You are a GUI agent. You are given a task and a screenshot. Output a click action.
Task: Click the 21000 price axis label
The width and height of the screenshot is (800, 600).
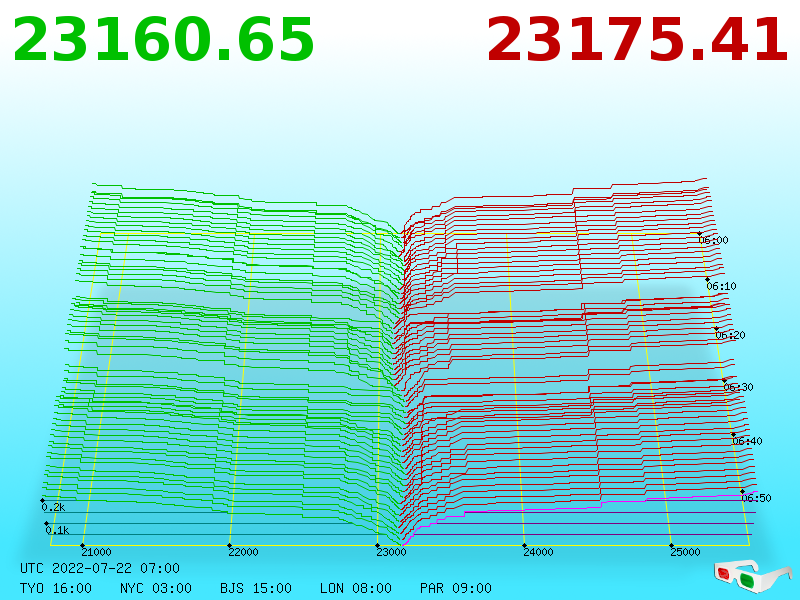96,552
